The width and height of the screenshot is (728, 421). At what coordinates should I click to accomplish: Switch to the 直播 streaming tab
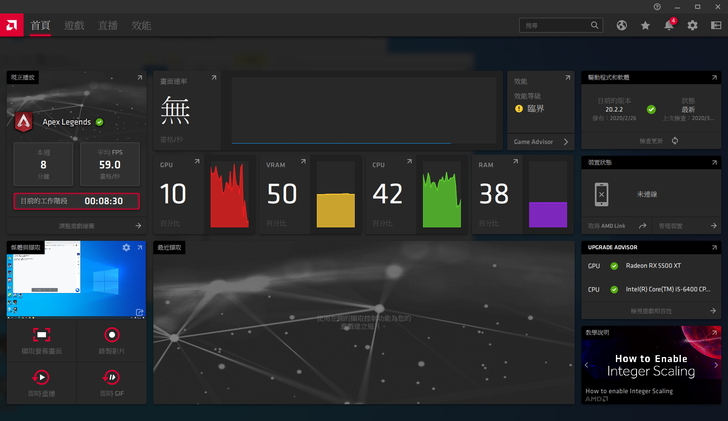108,26
